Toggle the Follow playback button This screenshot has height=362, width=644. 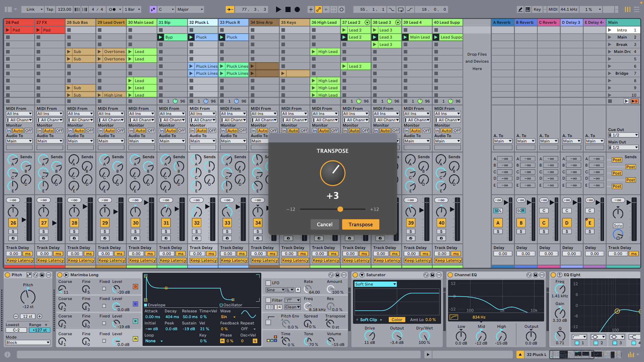tap(230, 9)
